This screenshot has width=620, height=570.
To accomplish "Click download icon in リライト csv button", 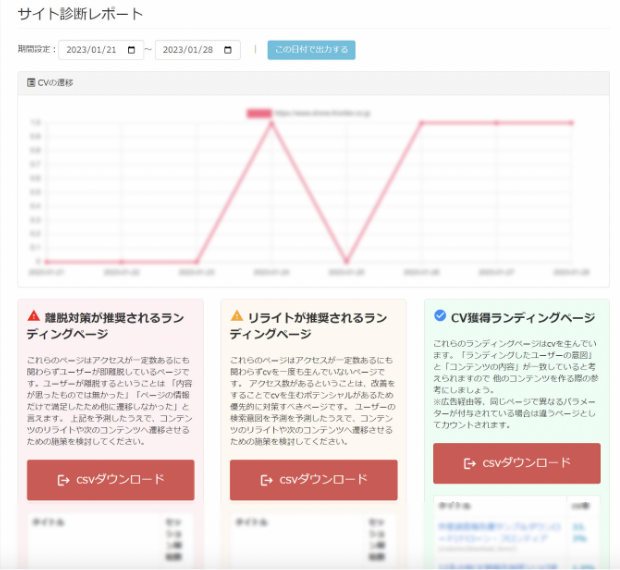I will 267,480.
